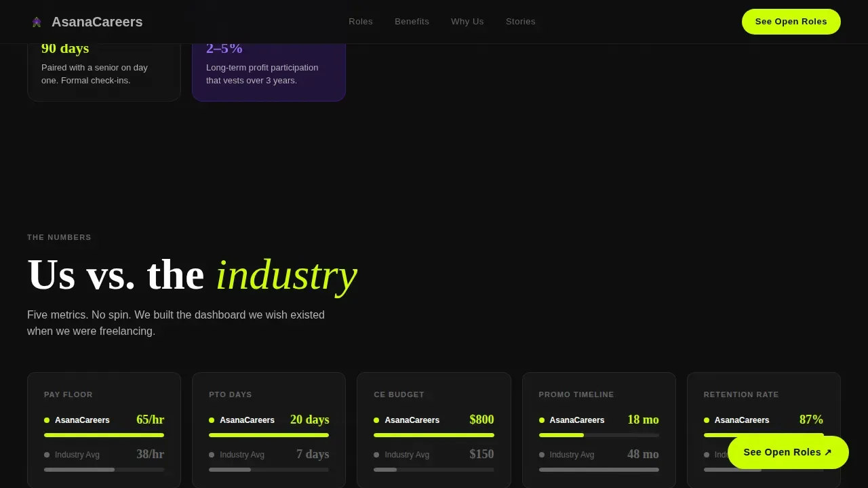Click the 87% AsanaCareers retention value
Viewport: 868px width, 488px height.
pos(811,420)
